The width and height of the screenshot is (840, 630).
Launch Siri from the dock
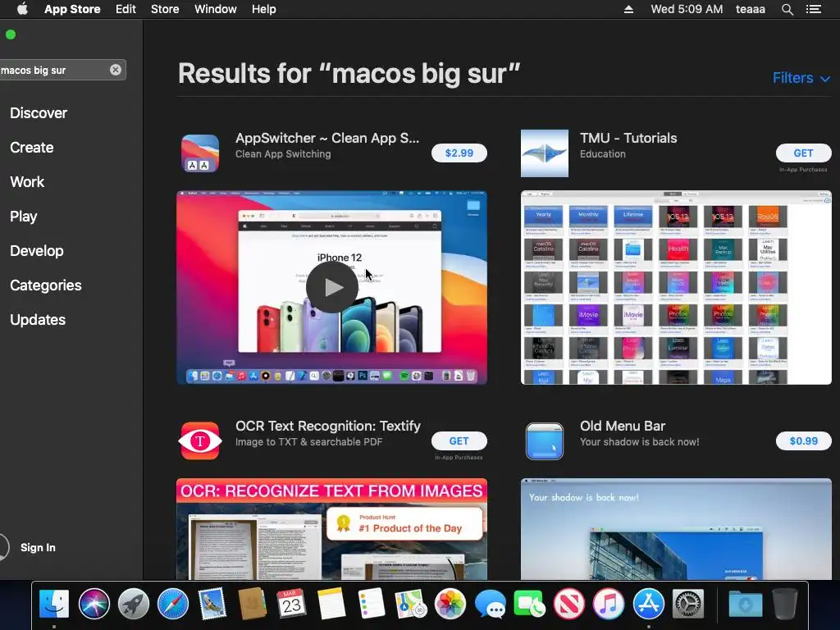94,604
